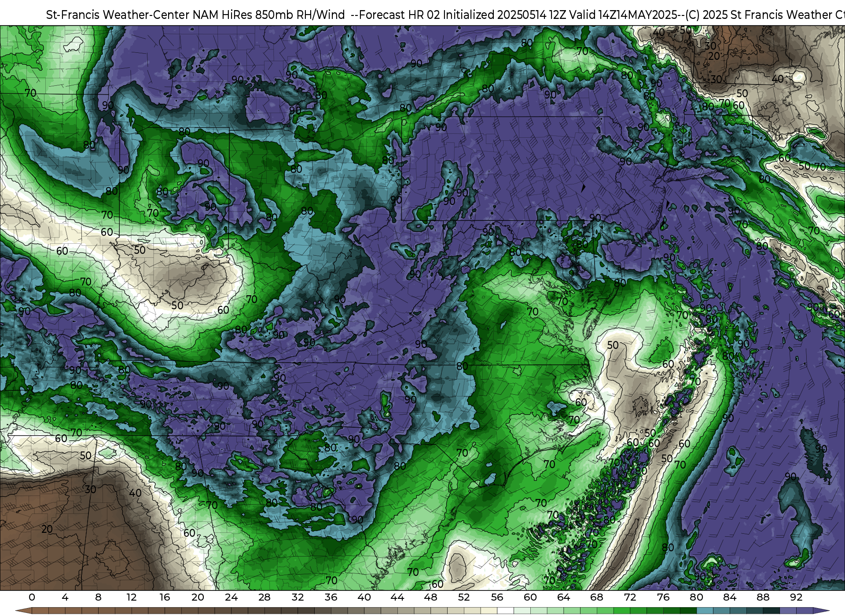
Task: Click colorbar tick label '64'
Action: 564,597
